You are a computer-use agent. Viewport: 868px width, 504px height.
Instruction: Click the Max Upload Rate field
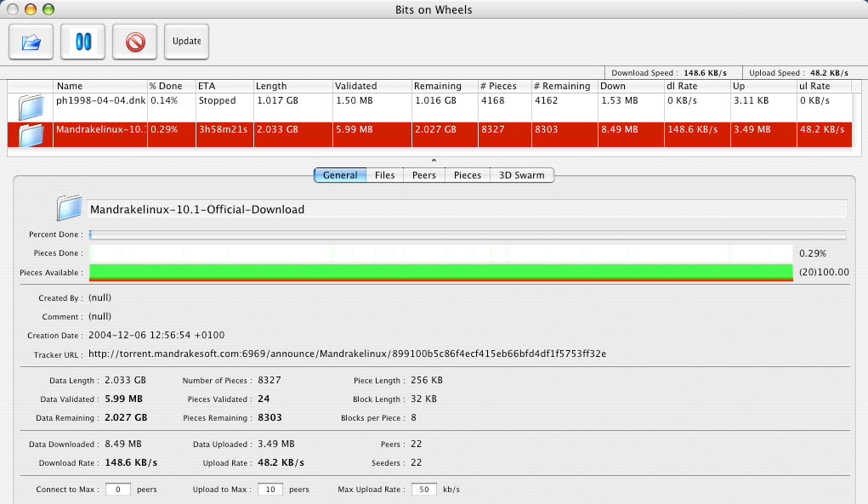click(x=424, y=489)
